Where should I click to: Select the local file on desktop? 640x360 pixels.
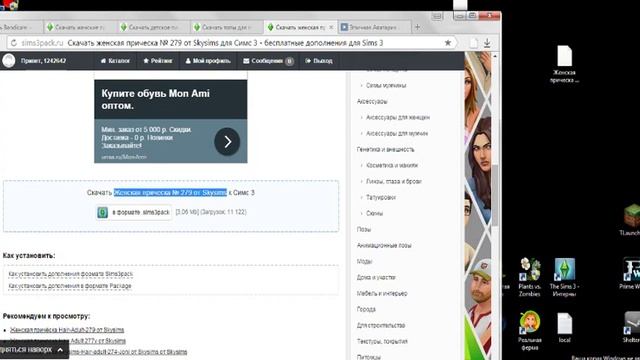tap(564, 328)
